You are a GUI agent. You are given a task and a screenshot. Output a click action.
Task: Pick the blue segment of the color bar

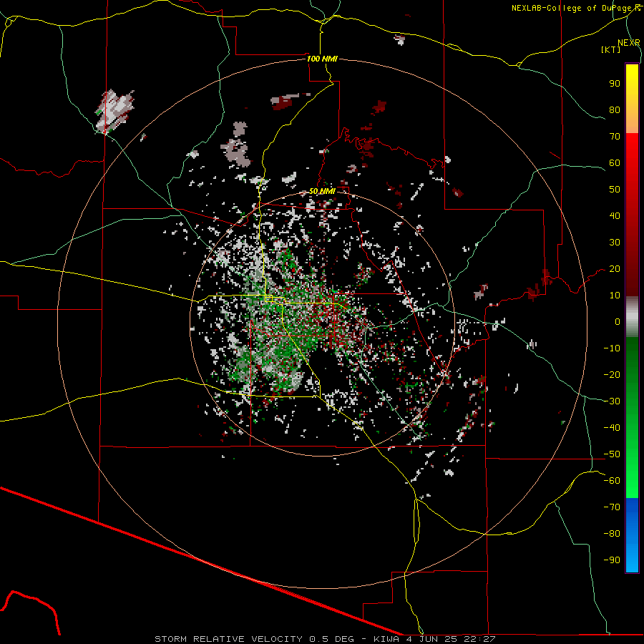point(632,535)
